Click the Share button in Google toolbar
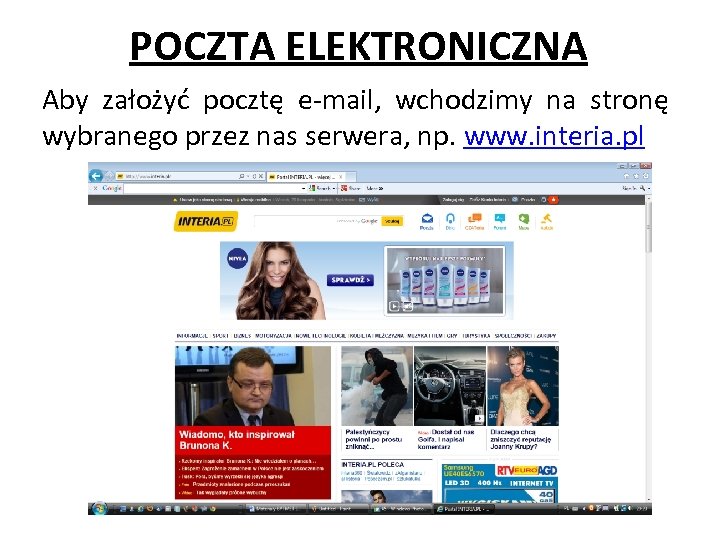The width and height of the screenshot is (720, 540). coord(351,188)
